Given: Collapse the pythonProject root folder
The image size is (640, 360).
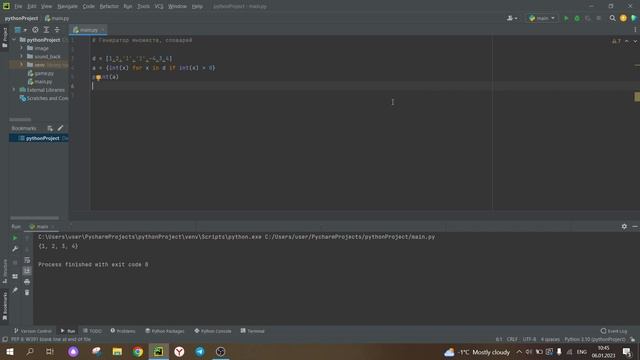Looking at the screenshot, I should 14,40.
